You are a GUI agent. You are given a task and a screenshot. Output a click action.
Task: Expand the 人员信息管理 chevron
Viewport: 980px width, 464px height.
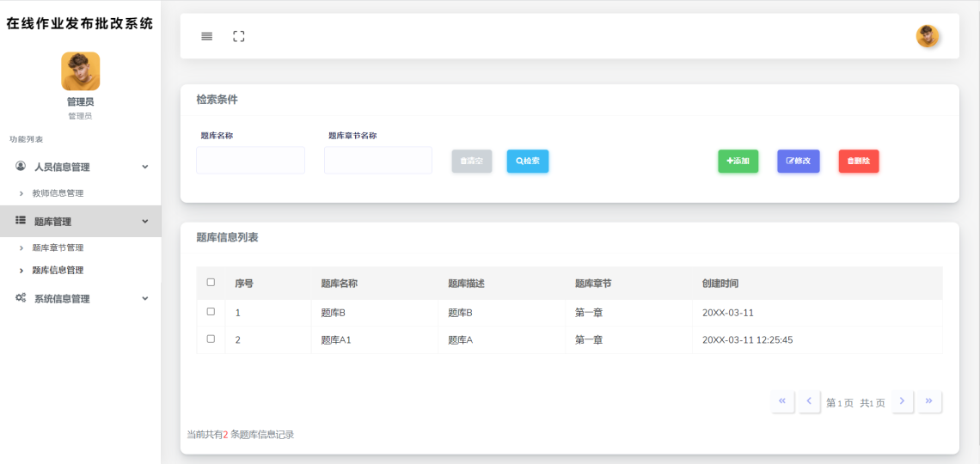[145, 167]
